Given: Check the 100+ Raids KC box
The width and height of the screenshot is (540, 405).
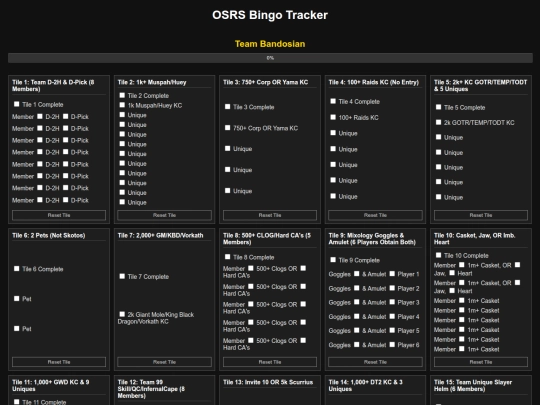Looking at the screenshot, I should tap(333, 117).
